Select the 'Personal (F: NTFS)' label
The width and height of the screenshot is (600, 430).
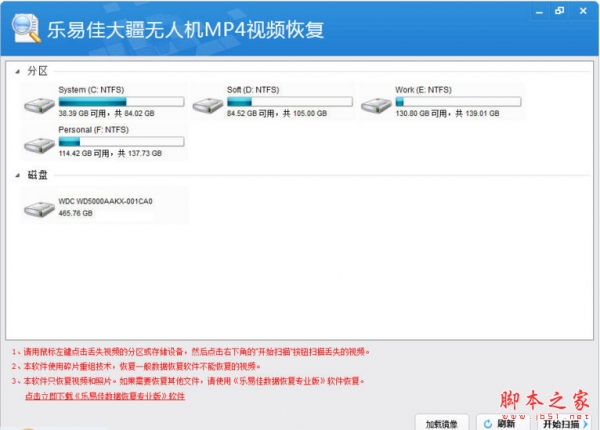coord(93,130)
